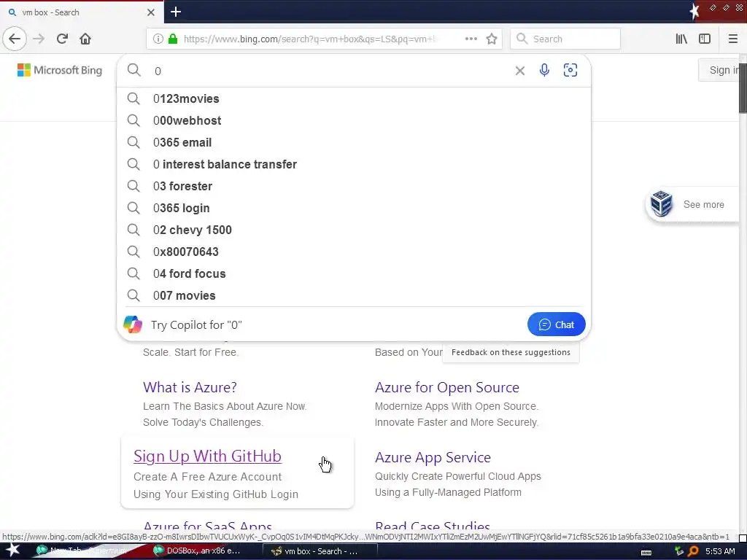This screenshot has width=747, height=560.
Task: Choose suggestion '0x80070643'
Action: [354, 252]
